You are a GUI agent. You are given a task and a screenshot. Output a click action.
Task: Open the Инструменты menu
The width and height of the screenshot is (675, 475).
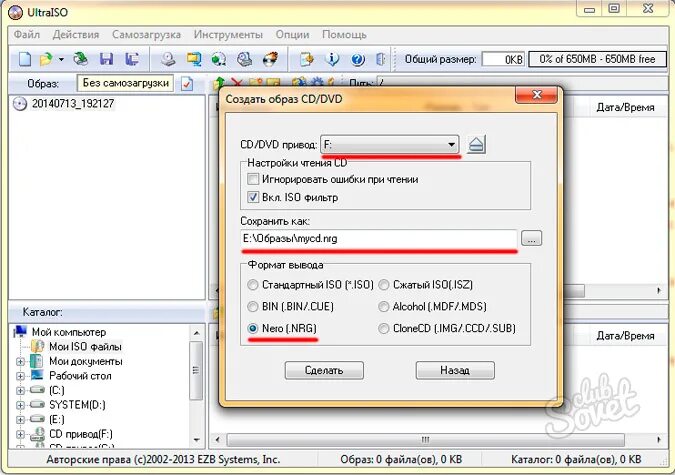[228, 34]
